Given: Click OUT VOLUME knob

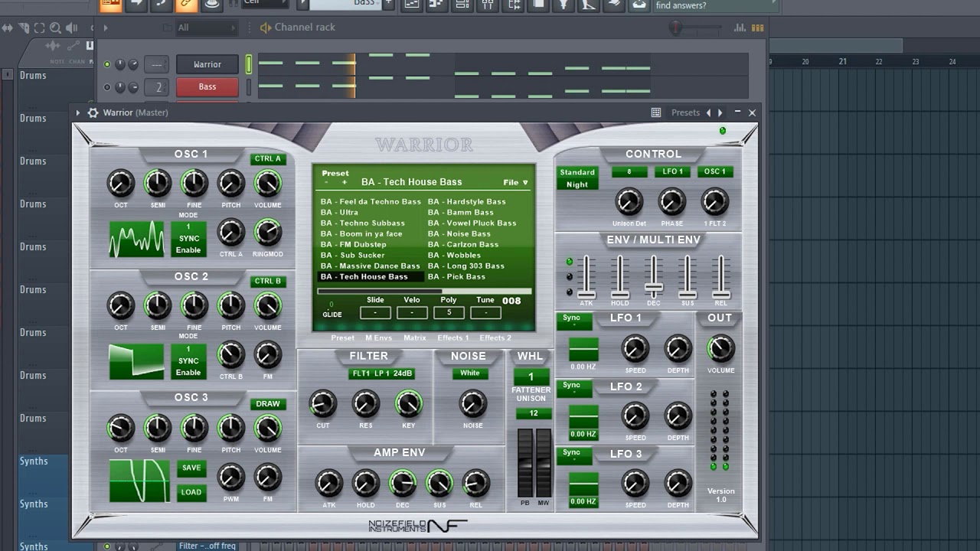Looking at the screenshot, I should click(720, 349).
